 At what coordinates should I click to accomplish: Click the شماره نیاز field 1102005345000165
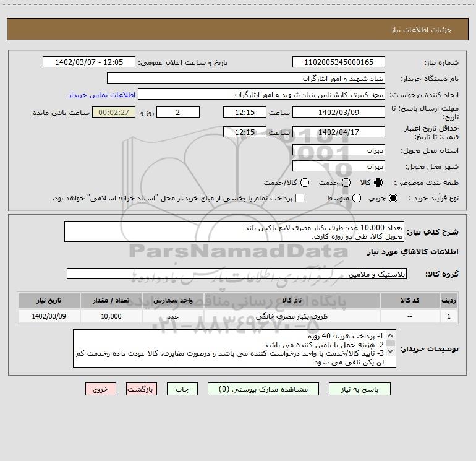pyautogui.click(x=339, y=62)
